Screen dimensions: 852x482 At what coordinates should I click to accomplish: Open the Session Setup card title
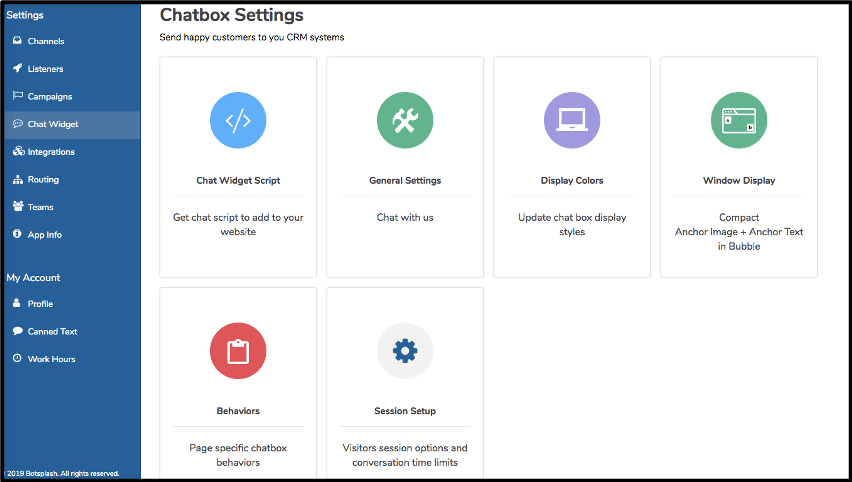(405, 411)
